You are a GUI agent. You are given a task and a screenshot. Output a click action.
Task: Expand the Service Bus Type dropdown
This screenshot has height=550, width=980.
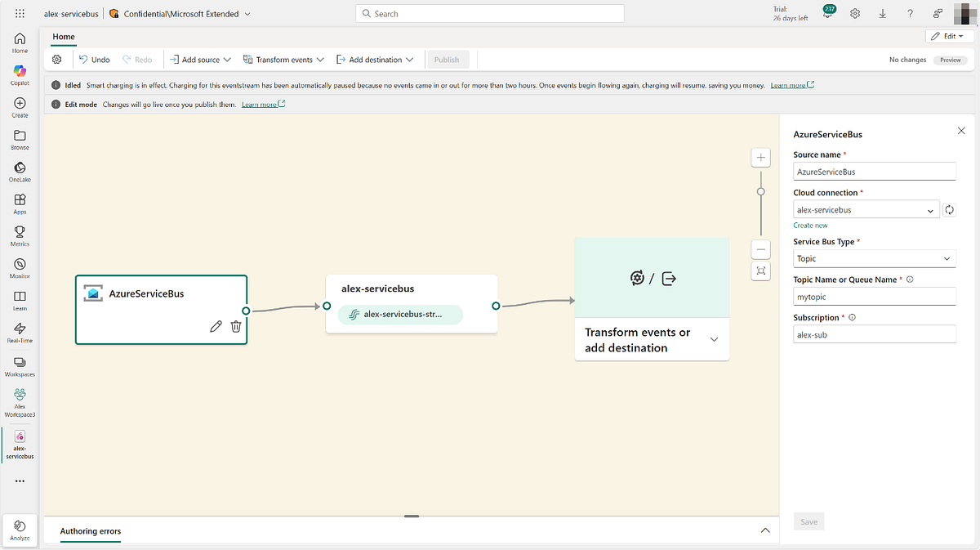pos(874,259)
